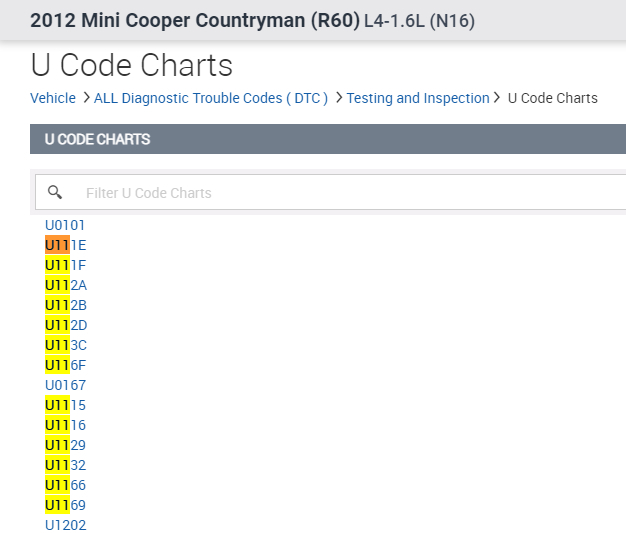View the U1132 code chart
The image size is (626, 533).
click(65, 465)
